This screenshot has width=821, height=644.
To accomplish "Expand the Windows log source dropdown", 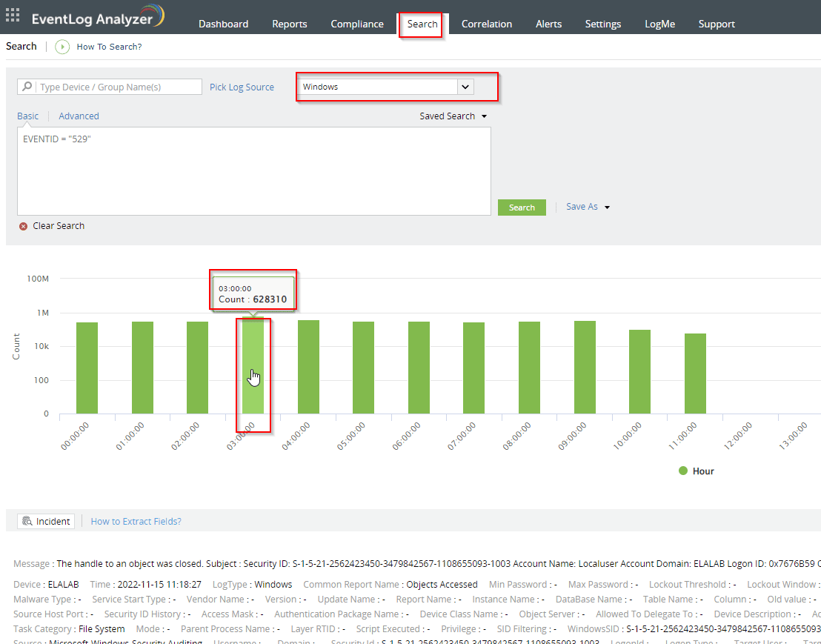I will [465, 87].
